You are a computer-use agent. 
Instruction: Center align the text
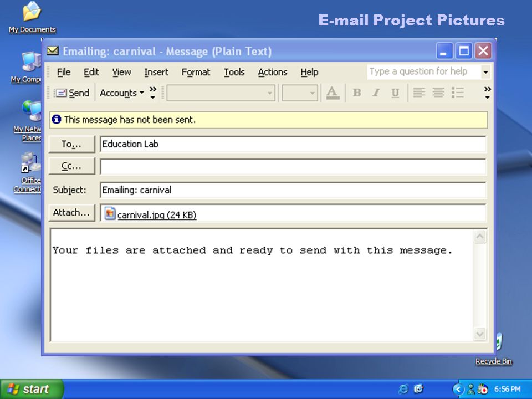coord(438,93)
